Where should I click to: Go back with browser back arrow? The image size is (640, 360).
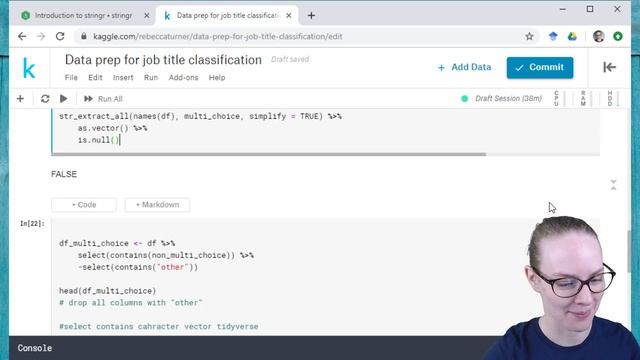click(22, 36)
